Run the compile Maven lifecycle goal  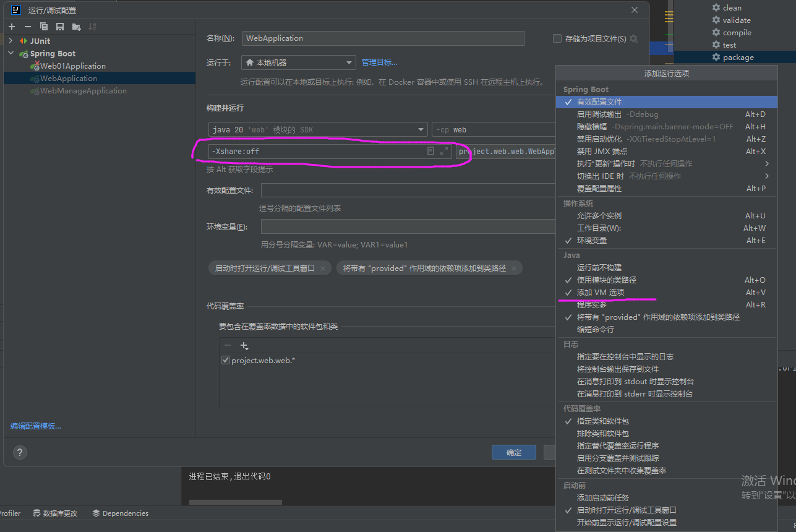732,33
